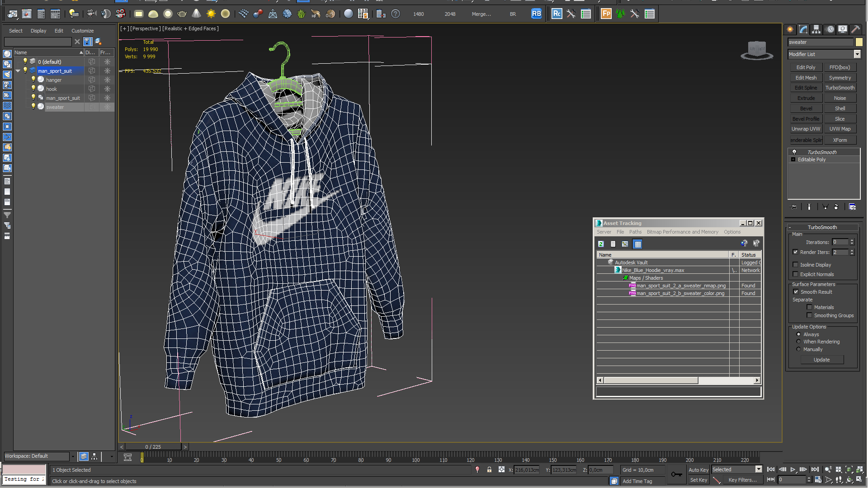This screenshot has width=868, height=488.
Task: Click the teapot primitive icon in toolbar
Action: [182, 14]
